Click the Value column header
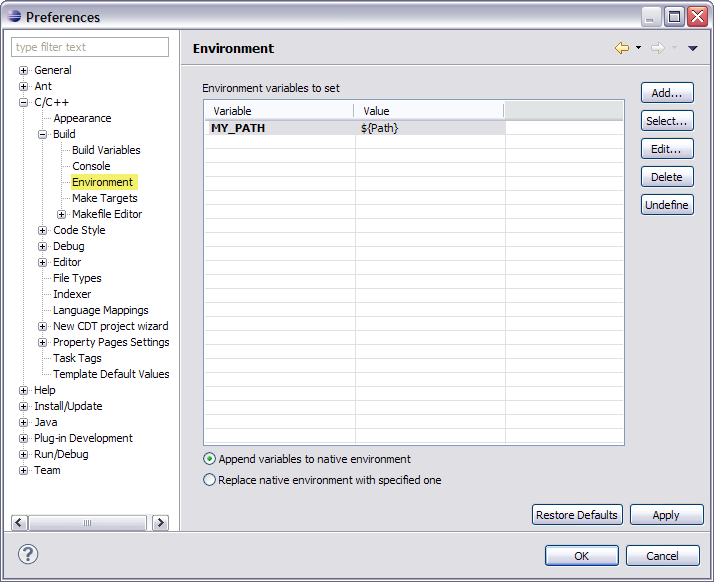Image resolution: width=714 pixels, height=582 pixels. [429, 111]
